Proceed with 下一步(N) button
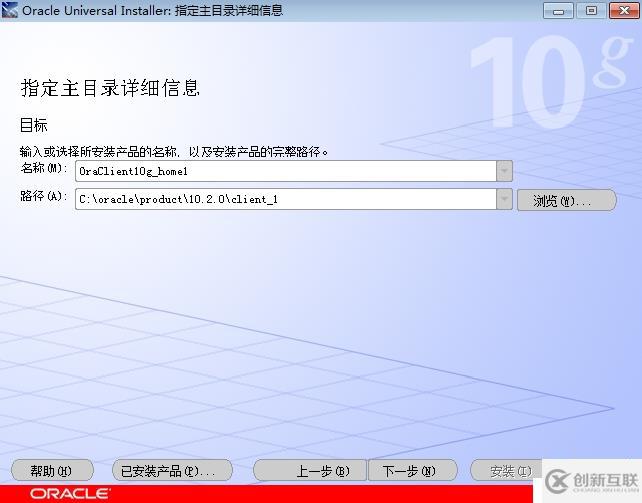Screen dimensions: 642x503 click(413, 470)
